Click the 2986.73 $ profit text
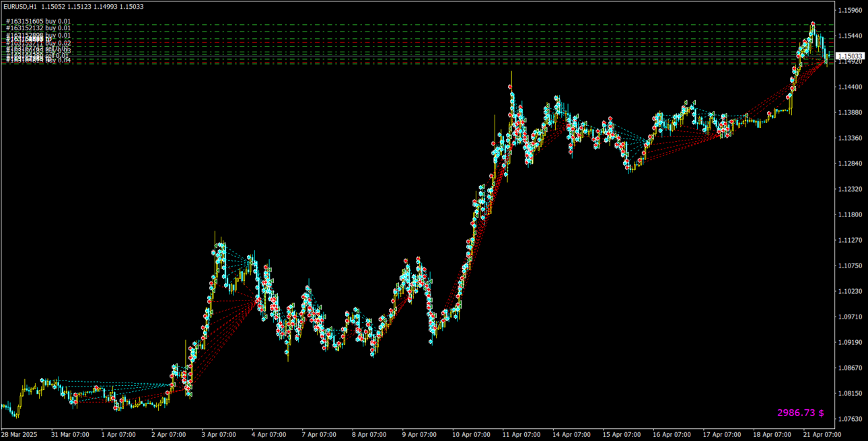 pyautogui.click(x=801, y=412)
